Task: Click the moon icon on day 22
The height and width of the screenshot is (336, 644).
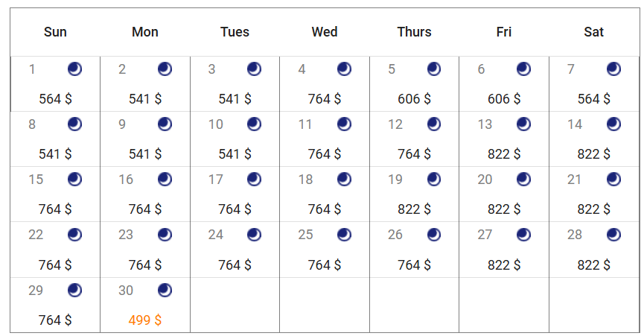Action: click(74, 235)
